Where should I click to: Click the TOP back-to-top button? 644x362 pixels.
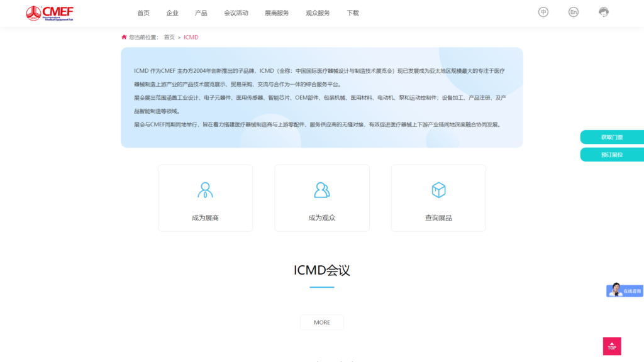pos(612,346)
